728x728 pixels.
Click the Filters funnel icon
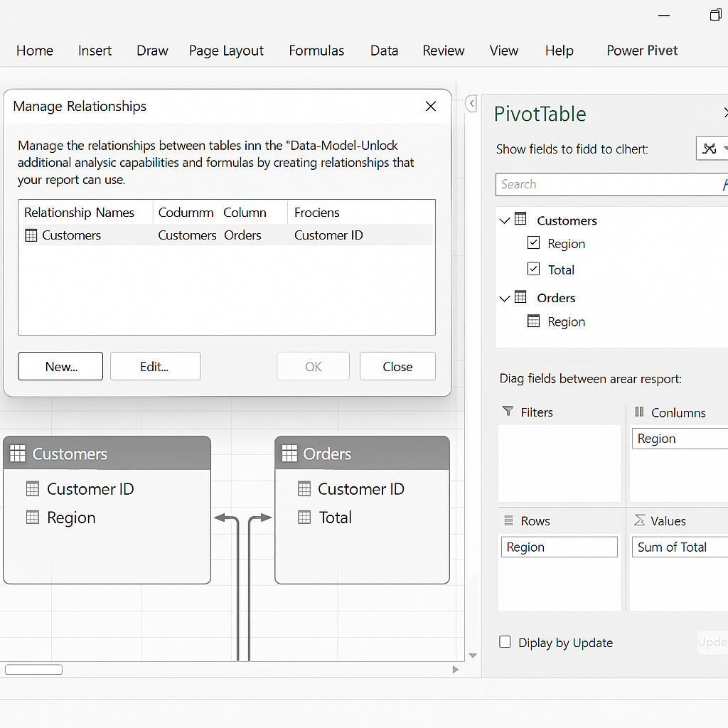tap(508, 411)
